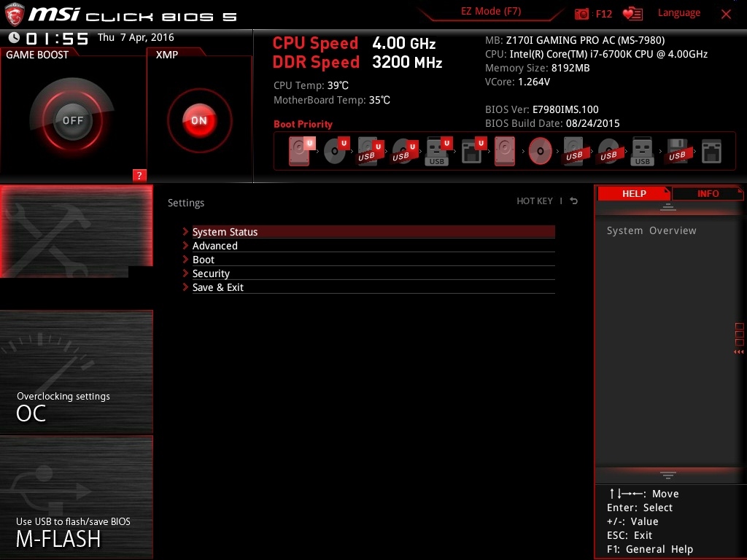Expand the Boot settings entry

click(x=373, y=260)
